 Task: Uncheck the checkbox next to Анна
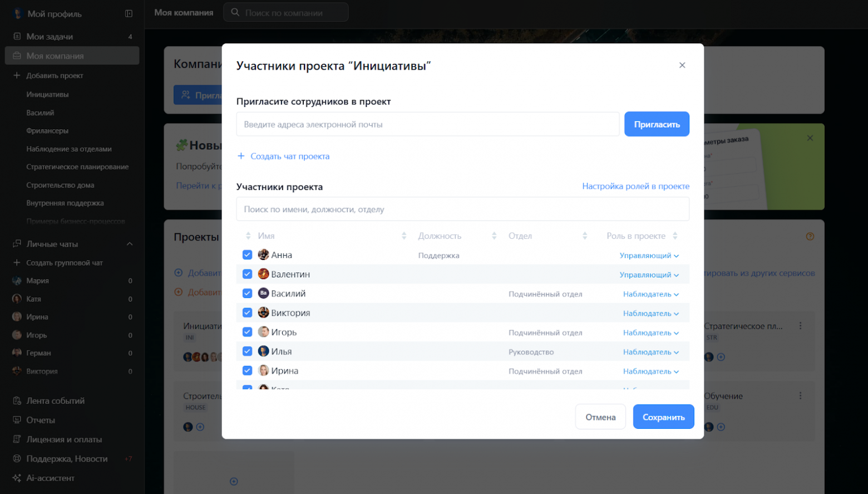coord(247,255)
